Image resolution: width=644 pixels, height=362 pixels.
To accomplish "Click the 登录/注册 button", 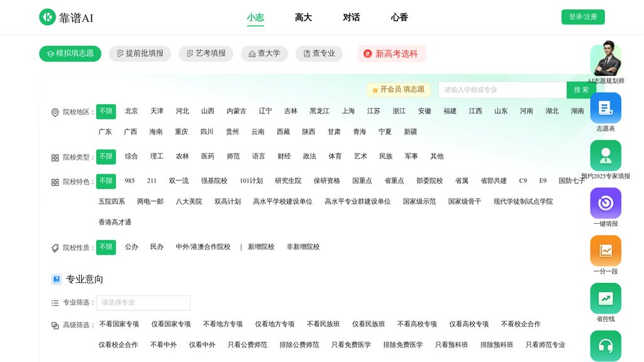I will (583, 17).
